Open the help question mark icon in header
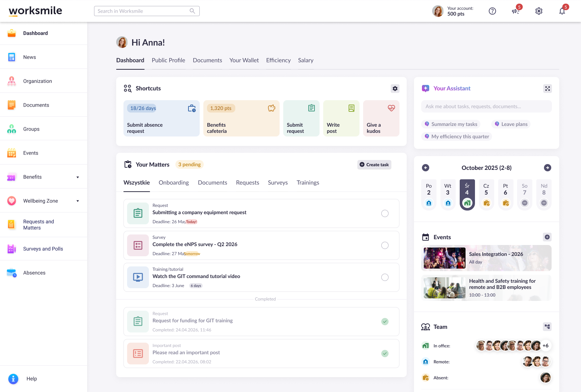 click(x=492, y=11)
